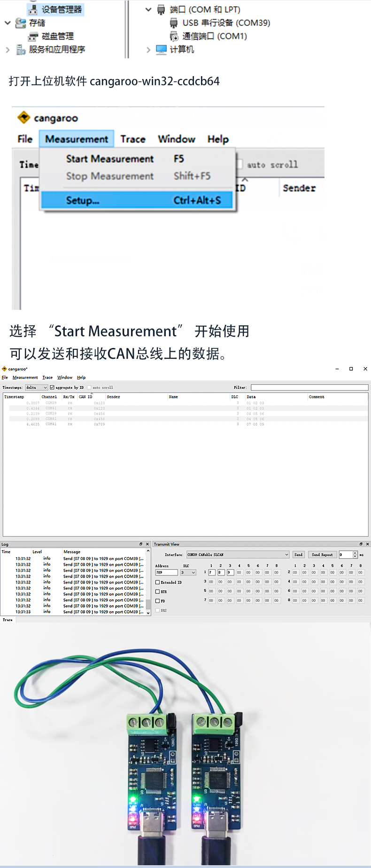Close the Transmit View panel
Screen dimensions: 371x868
pyautogui.click(x=367, y=544)
